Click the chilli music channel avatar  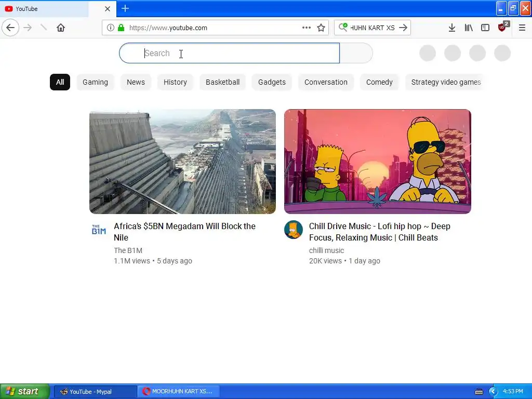click(x=293, y=230)
